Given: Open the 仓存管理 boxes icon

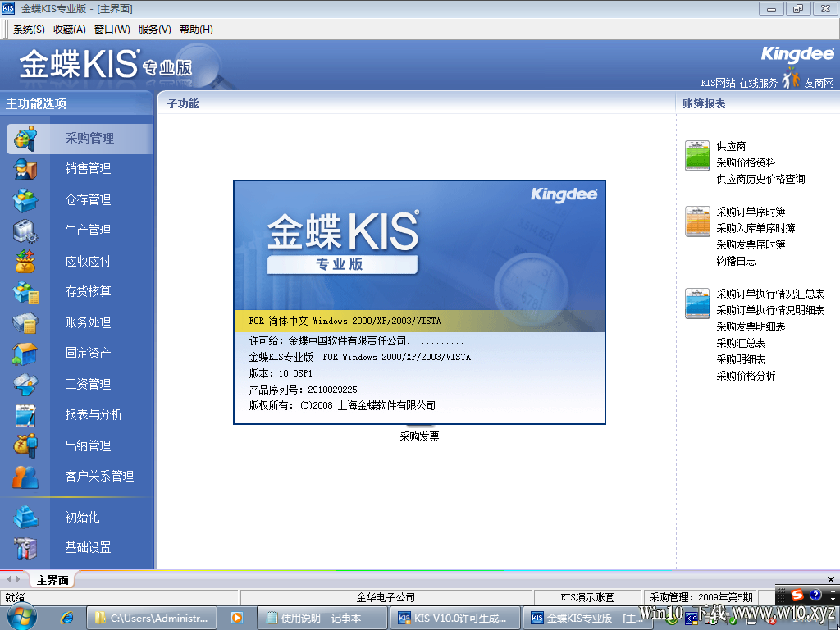Looking at the screenshot, I should (25, 200).
